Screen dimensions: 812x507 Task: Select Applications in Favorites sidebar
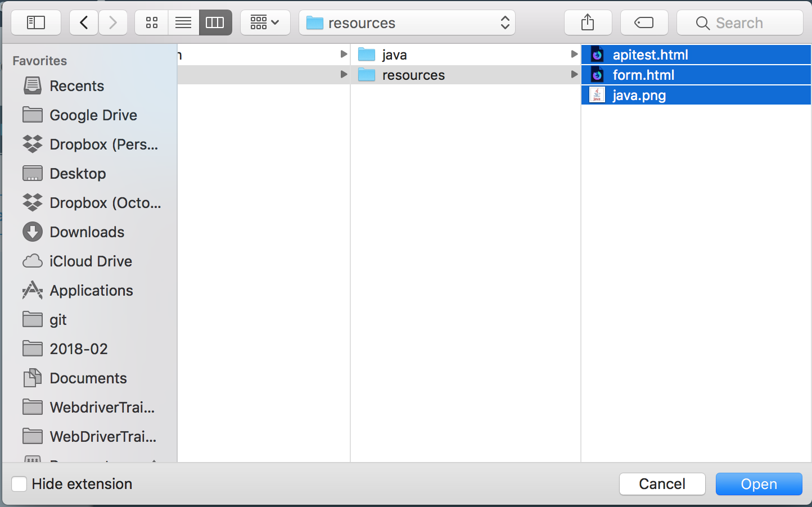click(91, 291)
